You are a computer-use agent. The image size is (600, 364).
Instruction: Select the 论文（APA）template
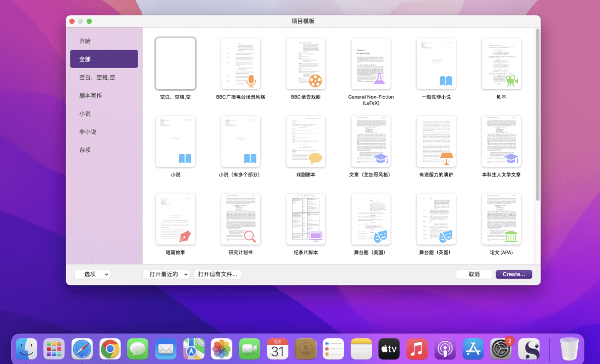coord(501,219)
